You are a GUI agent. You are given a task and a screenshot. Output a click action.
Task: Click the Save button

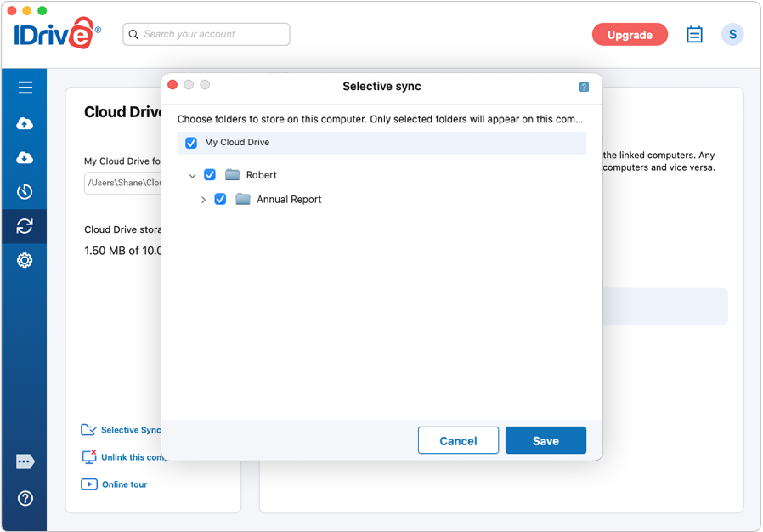tap(545, 440)
